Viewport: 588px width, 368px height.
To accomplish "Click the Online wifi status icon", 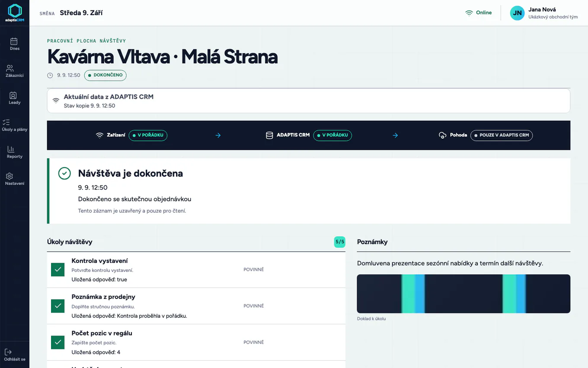I will pyautogui.click(x=469, y=13).
